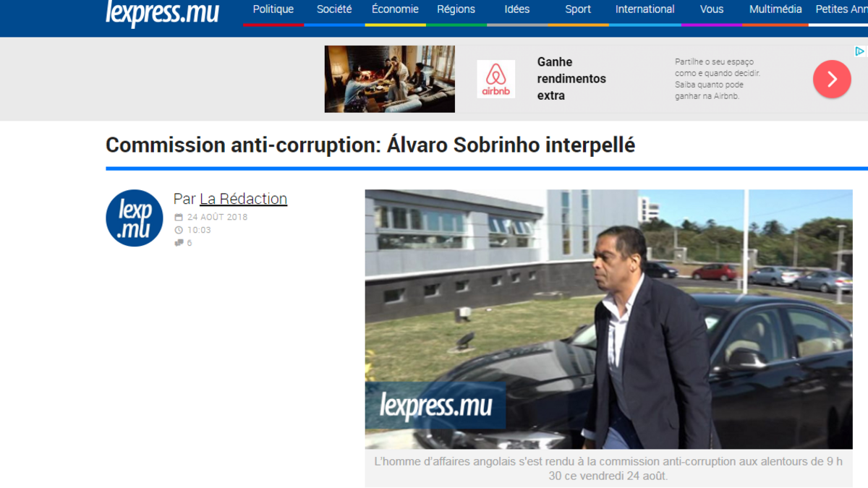This screenshot has height=488, width=868.
Task: Open the Petites Annonces section
Action: 841,9
